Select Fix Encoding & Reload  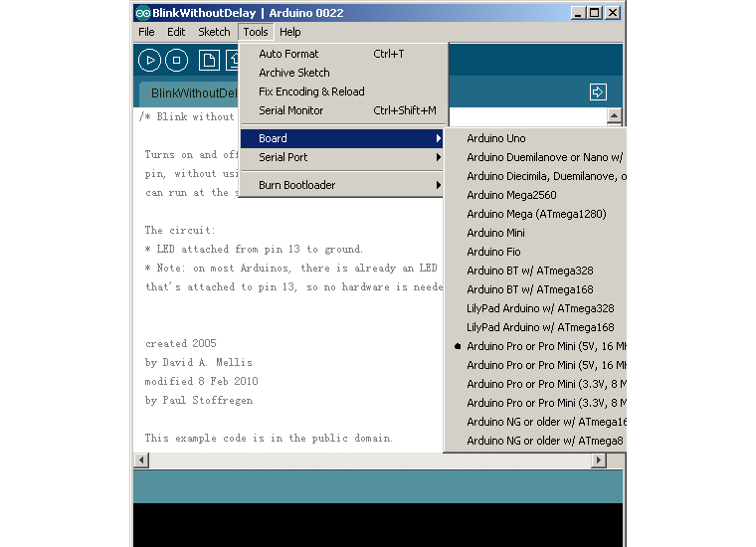341,91
